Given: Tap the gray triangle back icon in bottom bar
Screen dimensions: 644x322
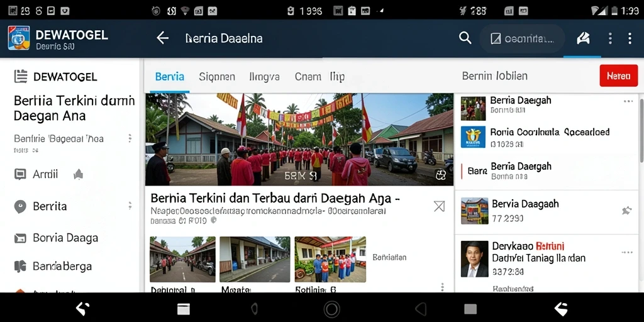Looking at the screenshot, I should tap(421, 309).
